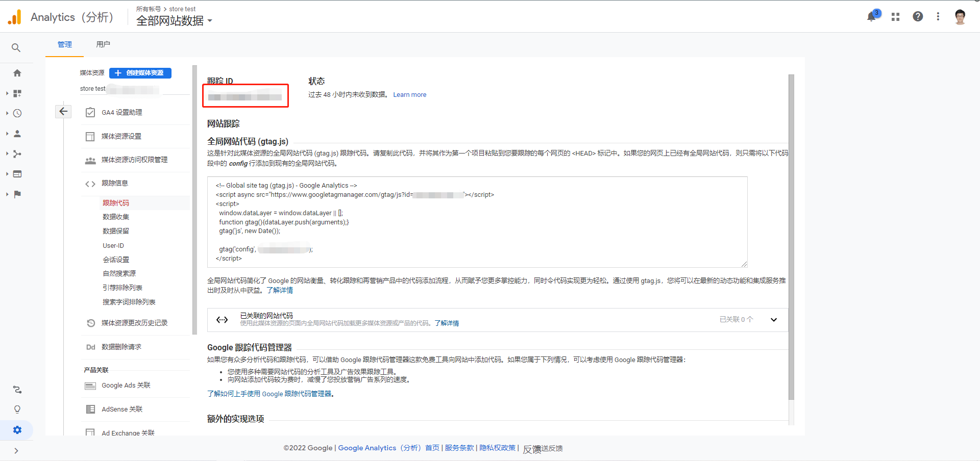Screen dimensions: 980x461
Task: Click the 服务条款 footer link
Action: (x=459, y=448)
